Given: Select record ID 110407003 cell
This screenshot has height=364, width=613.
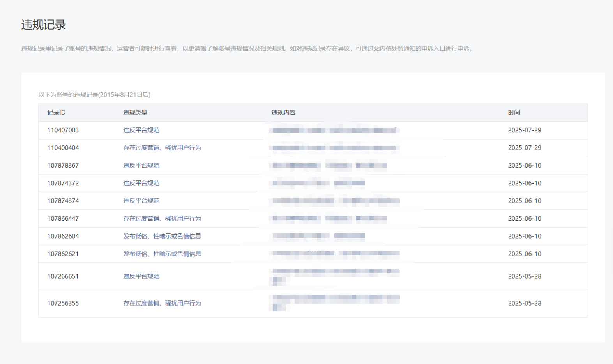Looking at the screenshot, I should (x=63, y=130).
